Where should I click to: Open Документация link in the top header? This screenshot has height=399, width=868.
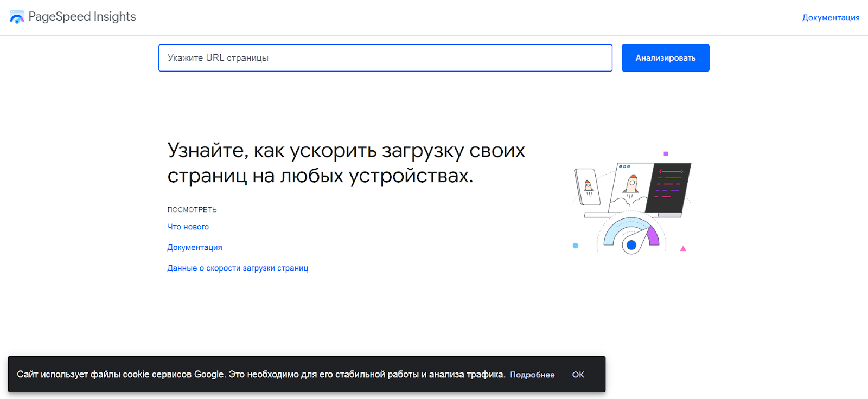(x=831, y=17)
